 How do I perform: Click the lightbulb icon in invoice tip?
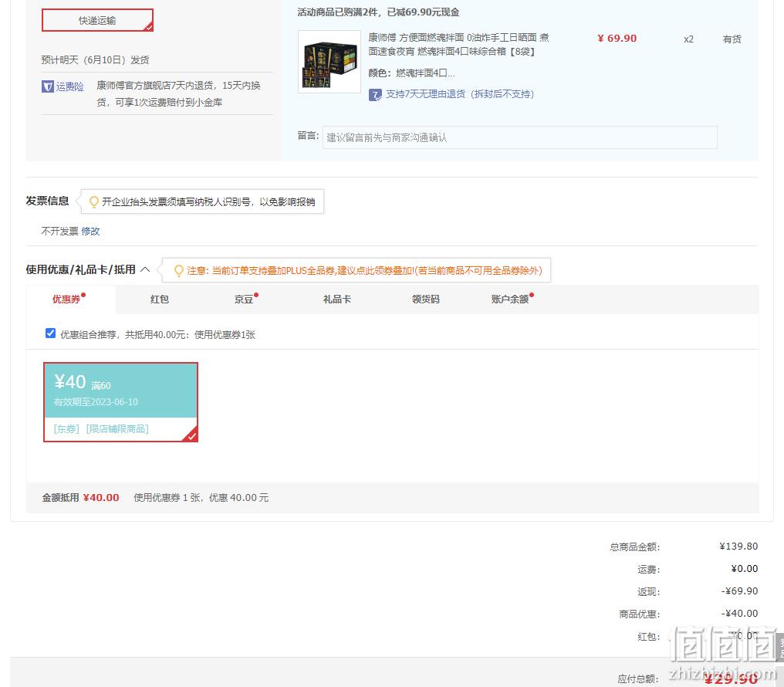point(93,201)
